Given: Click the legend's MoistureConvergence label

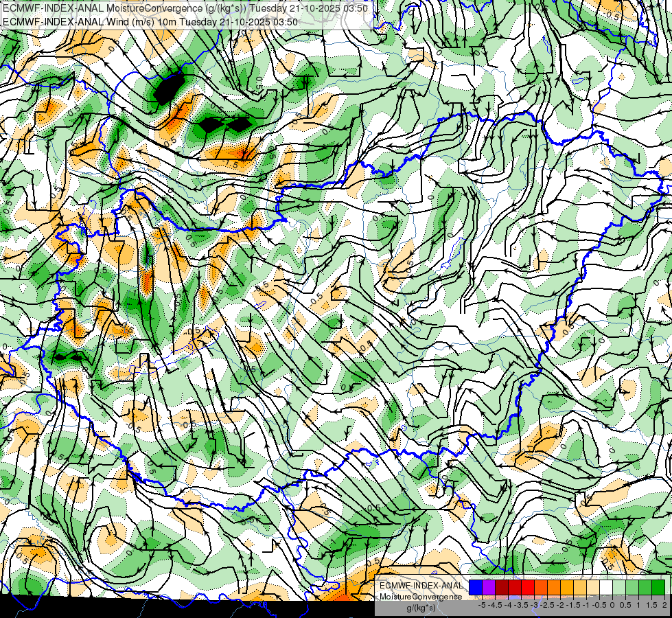Looking at the screenshot, I should tap(421, 597).
